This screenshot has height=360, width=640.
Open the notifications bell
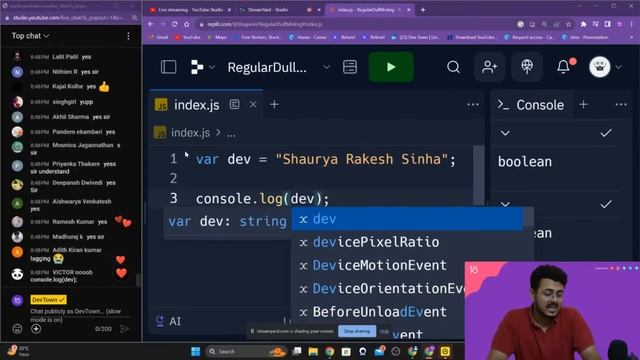tap(563, 67)
